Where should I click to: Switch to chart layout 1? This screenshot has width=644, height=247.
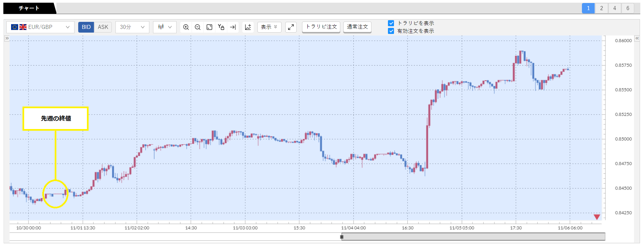click(588, 8)
